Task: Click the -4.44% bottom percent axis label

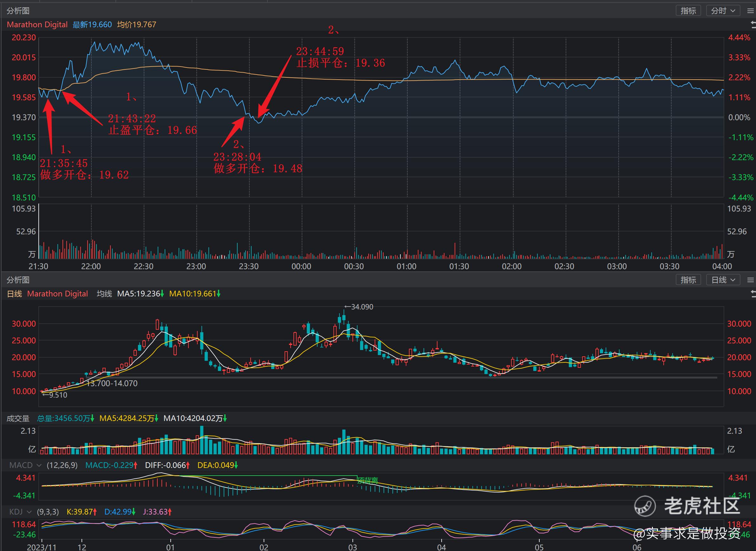Action: [x=741, y=198]
